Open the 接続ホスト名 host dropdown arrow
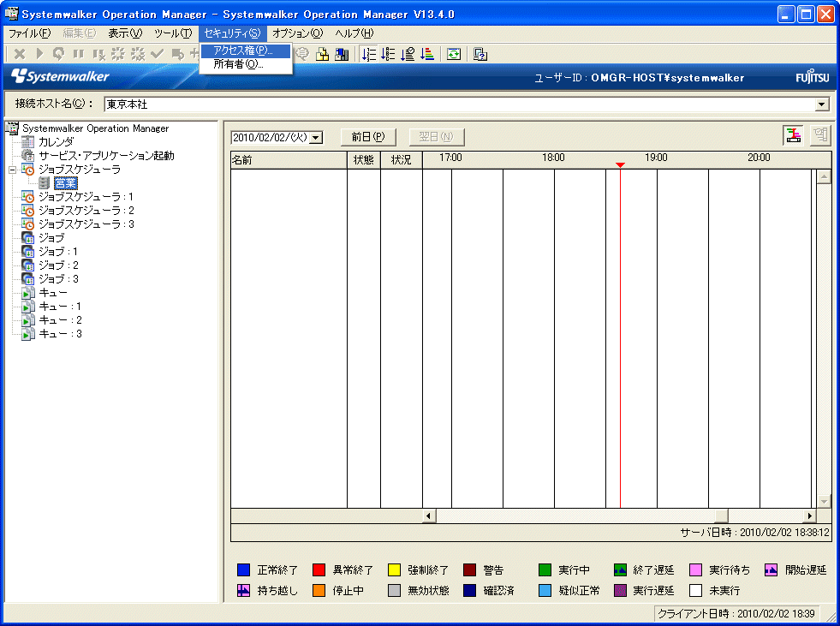The width and height of the screenshot is (840, 626). coord(822,104)
